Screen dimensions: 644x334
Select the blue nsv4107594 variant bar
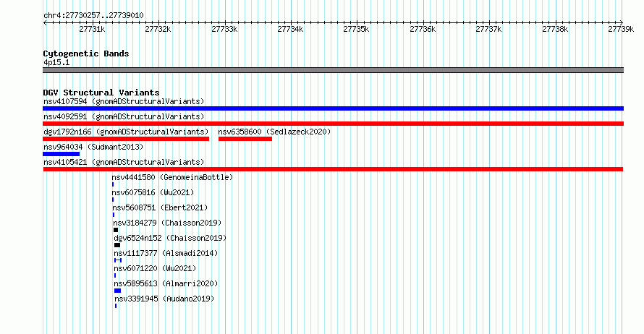(333, 108)
